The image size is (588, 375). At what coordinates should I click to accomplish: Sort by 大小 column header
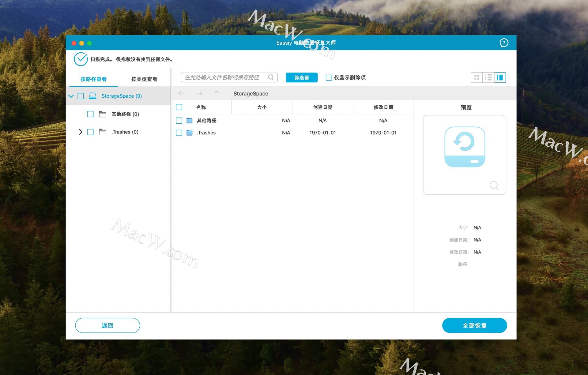click(262, 107)
